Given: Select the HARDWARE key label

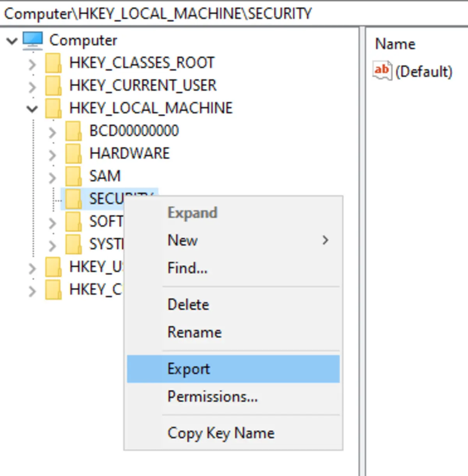Looking at the screenshot, I should (x=129, y=153).
